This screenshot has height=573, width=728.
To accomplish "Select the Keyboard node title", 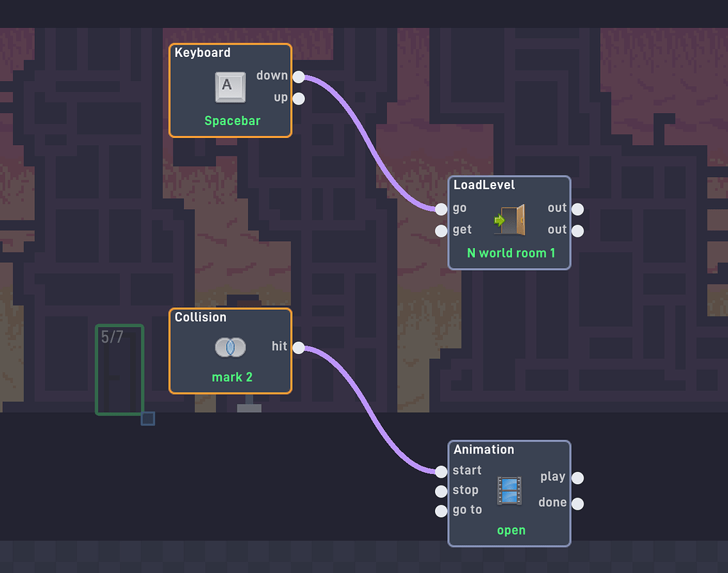I will tap(203, 53).
